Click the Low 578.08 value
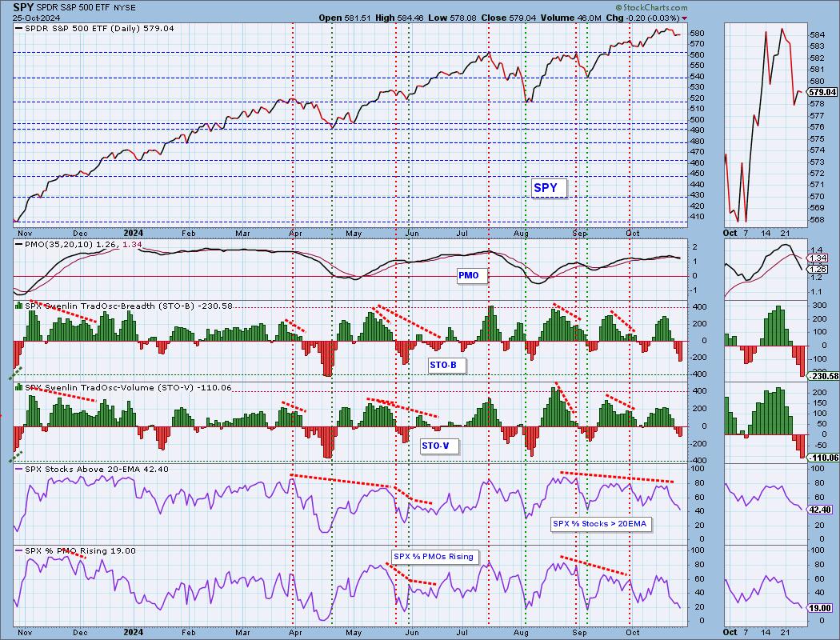This screenshot has height=640, width=840. [x=452, y=18]
